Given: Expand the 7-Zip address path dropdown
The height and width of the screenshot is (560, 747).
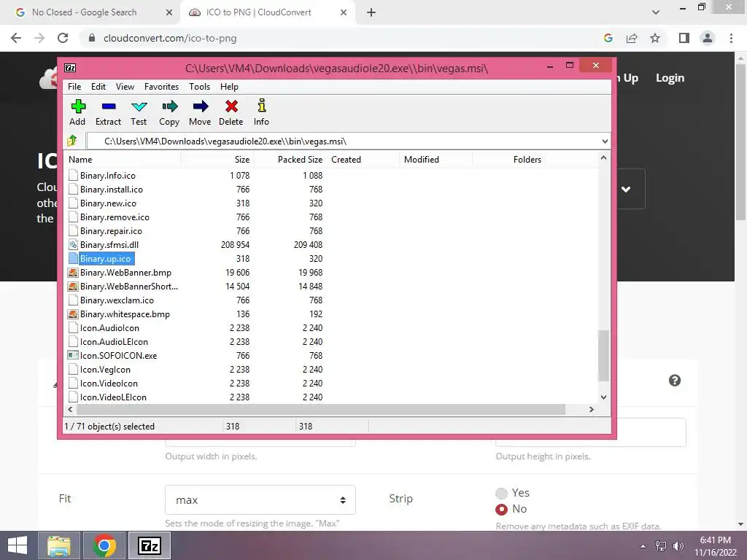Looking at the screenshot, I should click(605, 141).
